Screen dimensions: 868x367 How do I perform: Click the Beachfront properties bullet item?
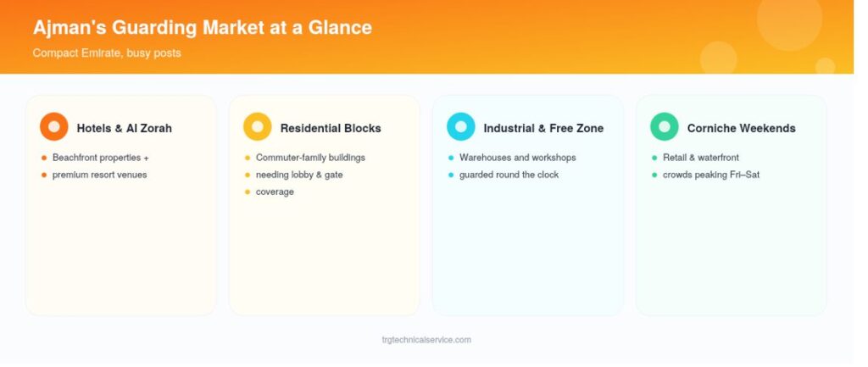point(100,158)
